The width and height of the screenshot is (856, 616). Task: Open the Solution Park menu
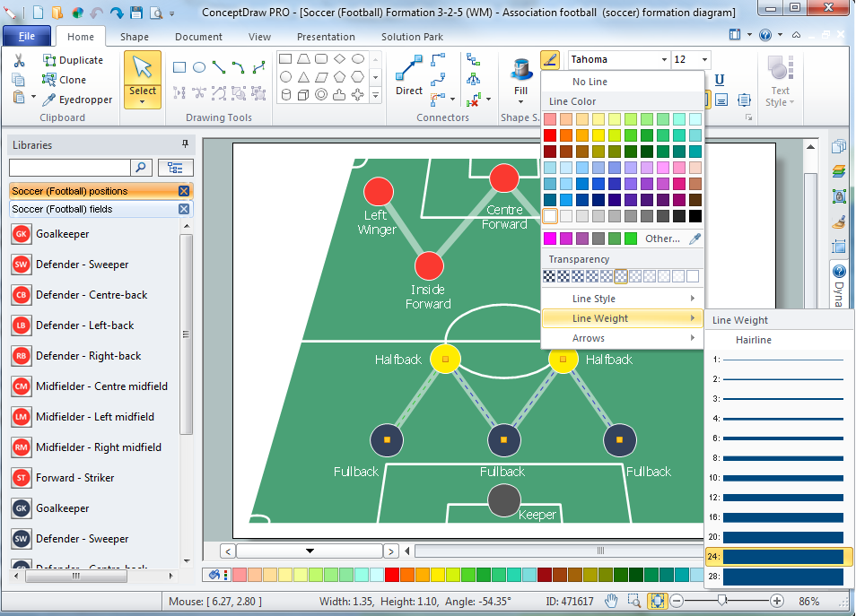[412, 37]
